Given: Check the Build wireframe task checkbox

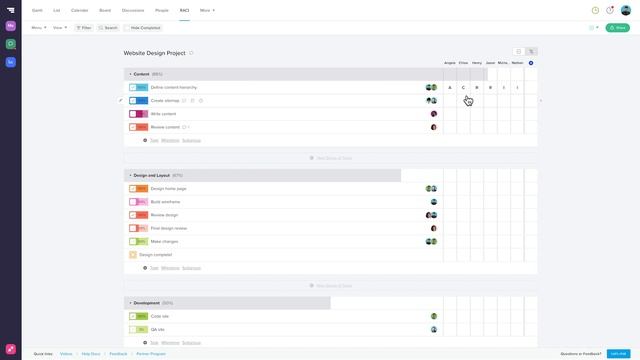Looking at the screenshot, I should [133, 202].
